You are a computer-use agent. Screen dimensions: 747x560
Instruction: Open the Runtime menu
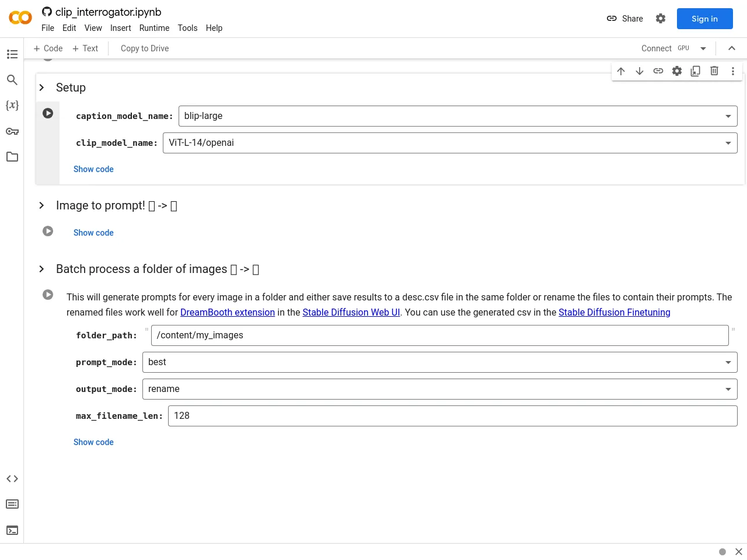coord(154,28)
